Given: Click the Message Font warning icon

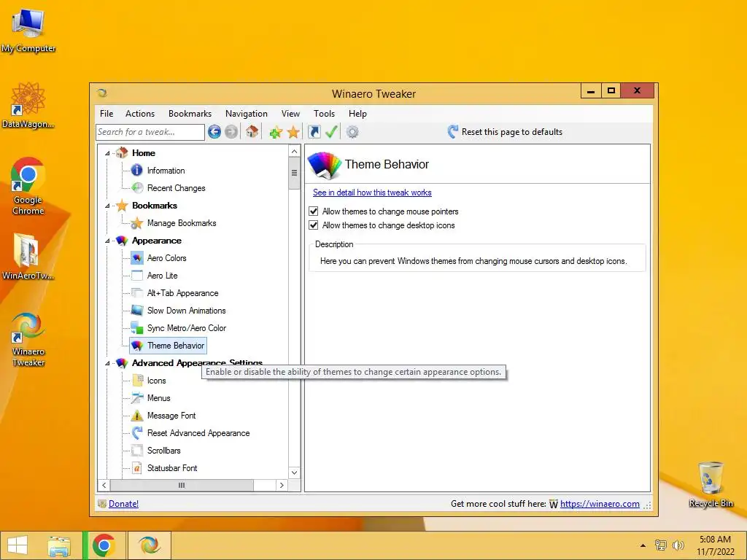Looking at the screenshot, I should pos(137,415).
